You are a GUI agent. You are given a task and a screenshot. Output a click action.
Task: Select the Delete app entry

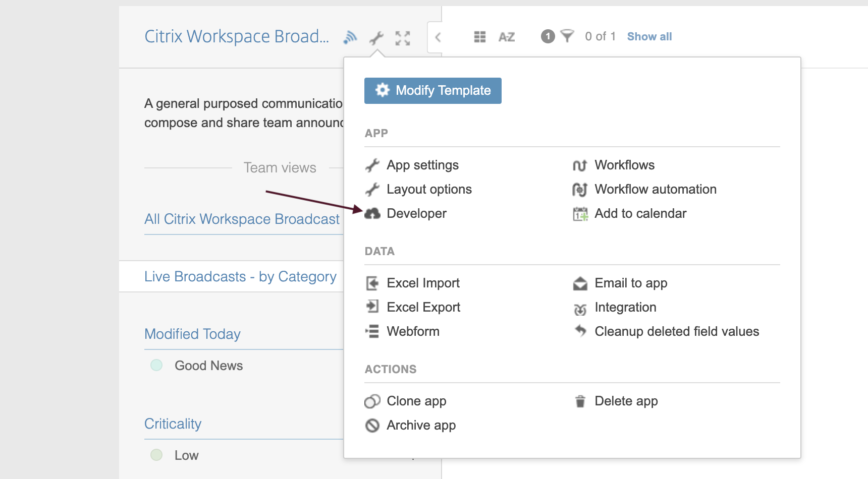coord(626,401)
